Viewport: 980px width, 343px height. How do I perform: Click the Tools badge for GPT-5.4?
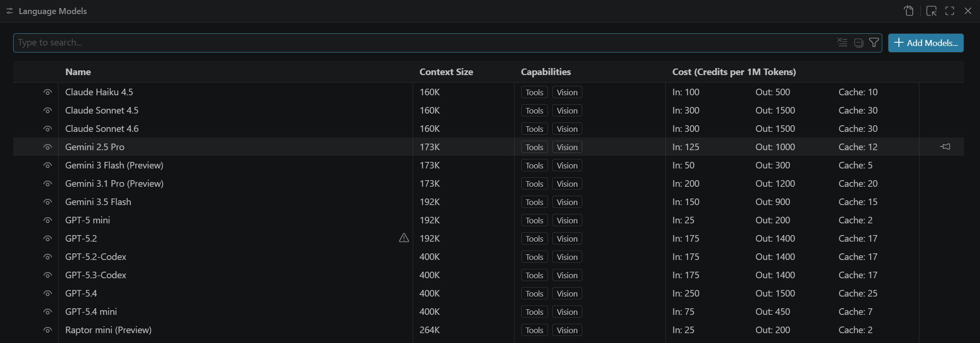pyautogui.click(x=534, y=294)
